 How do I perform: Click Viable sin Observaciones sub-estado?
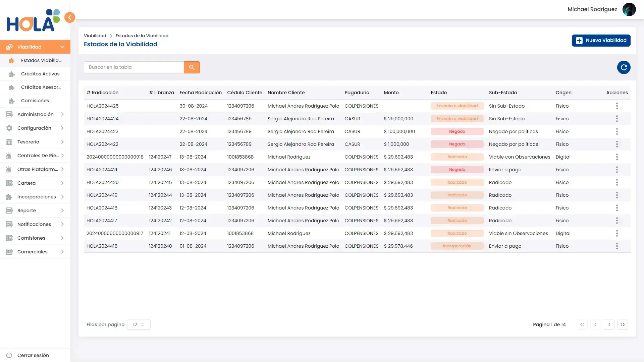(519, 233)
